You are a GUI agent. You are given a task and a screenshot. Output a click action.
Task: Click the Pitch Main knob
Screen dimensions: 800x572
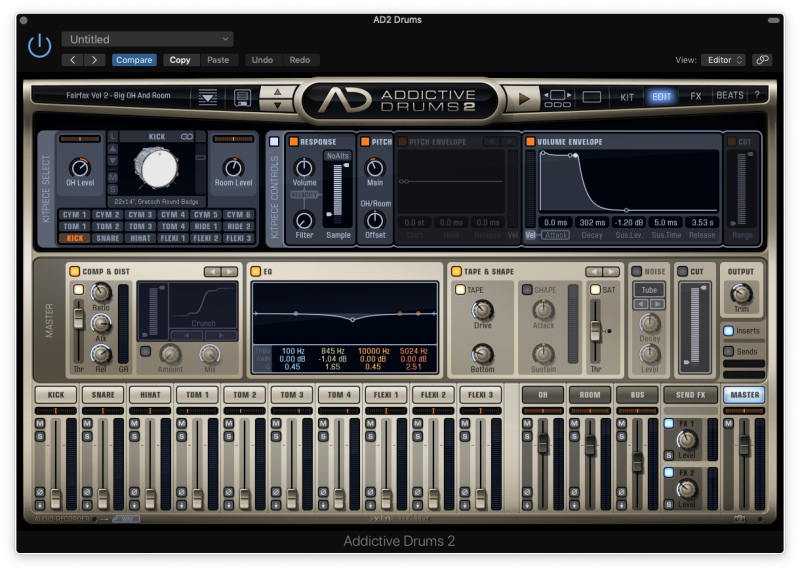pos(375,168)
